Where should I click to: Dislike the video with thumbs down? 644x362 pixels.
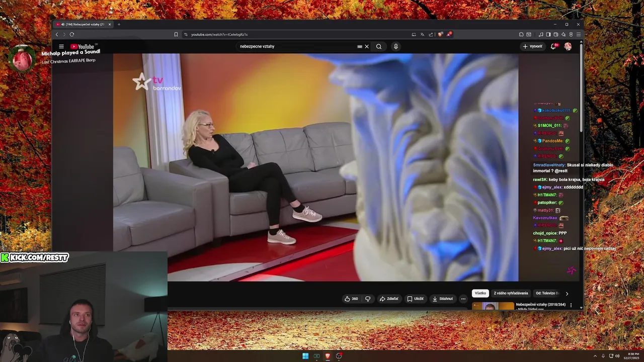[x=368, y=299]
